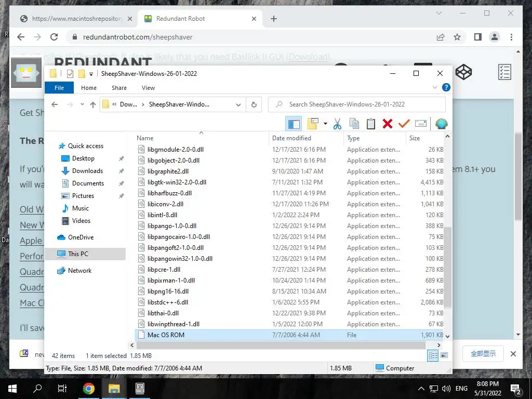Toggle the navigation pane toolbar button
The width and height of the screenshot is (532, 399).
[x=294, y=124]
